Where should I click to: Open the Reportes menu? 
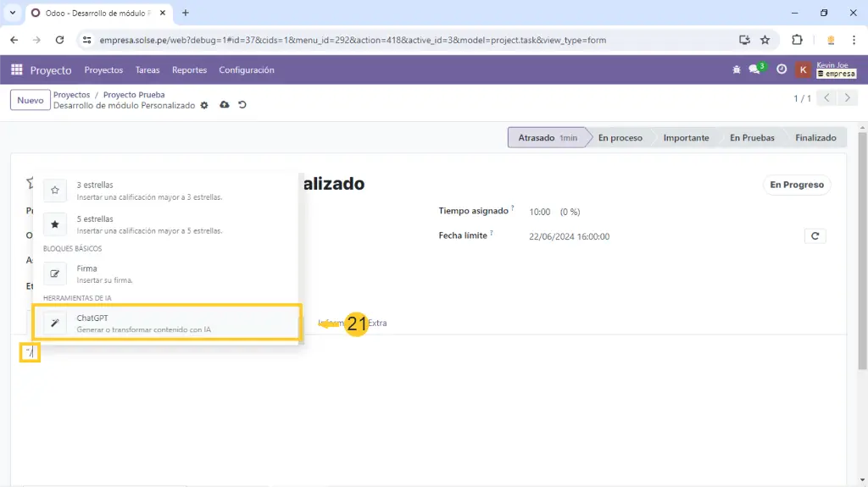click(x=189, y=70)
